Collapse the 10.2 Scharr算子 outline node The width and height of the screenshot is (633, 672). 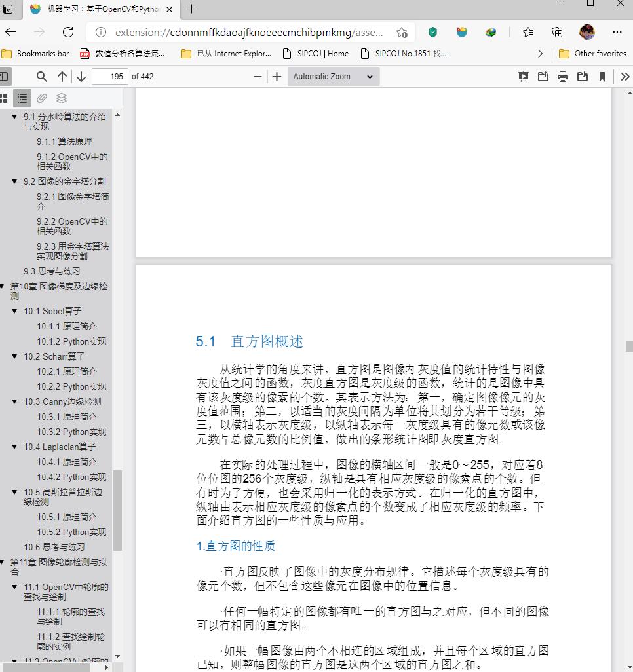coord(14,356)
